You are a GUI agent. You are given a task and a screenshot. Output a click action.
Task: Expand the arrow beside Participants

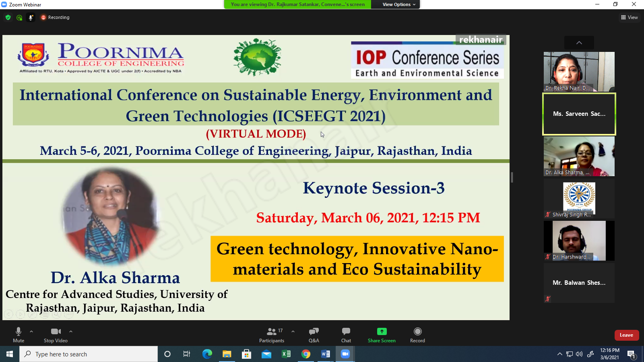click(x=293, y=331)
